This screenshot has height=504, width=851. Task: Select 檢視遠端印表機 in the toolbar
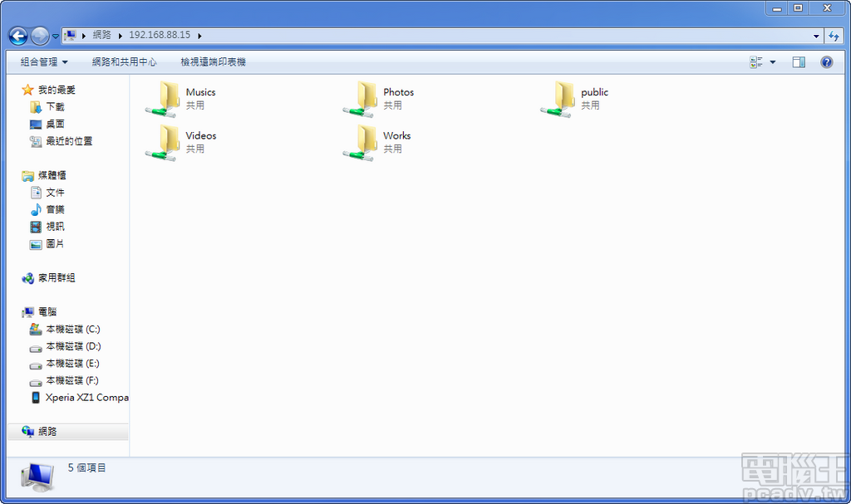[x=214, y=61]
